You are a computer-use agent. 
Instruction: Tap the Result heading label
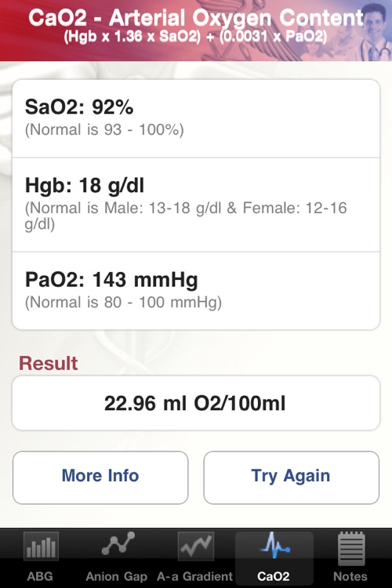point(49,363)
